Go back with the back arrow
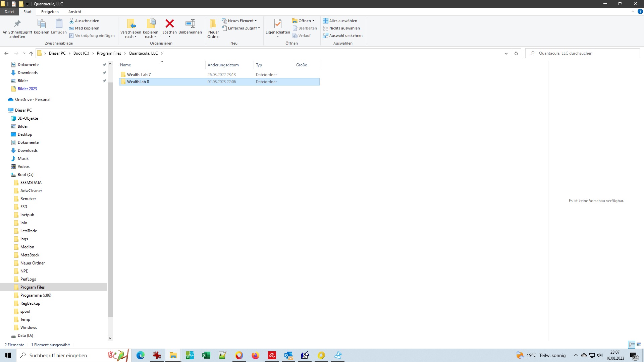The height and width of the screenshot is (362, 644). [6, 53]
